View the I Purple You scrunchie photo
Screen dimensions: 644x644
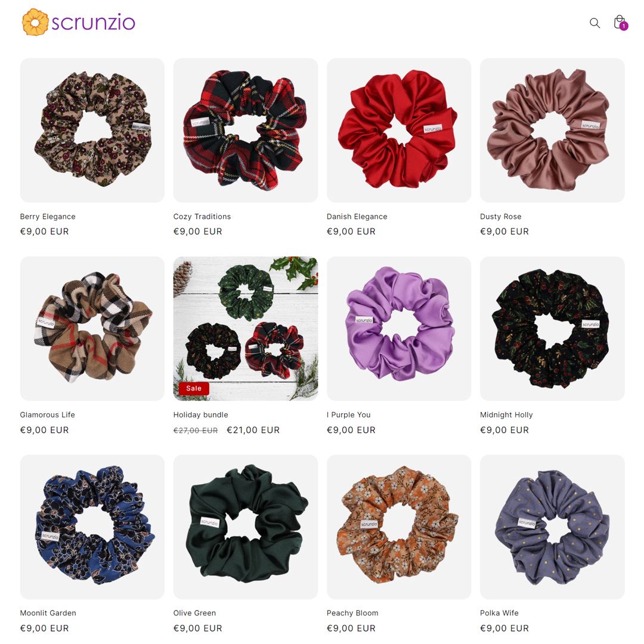click(399, 329)
